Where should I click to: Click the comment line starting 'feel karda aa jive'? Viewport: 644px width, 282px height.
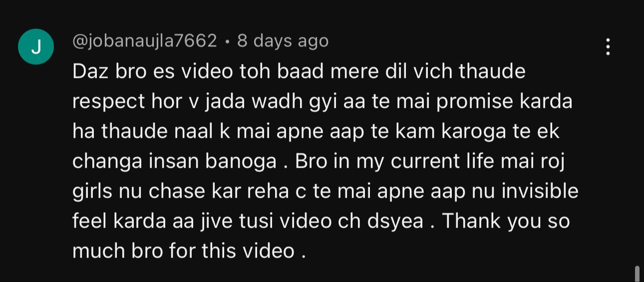[x=321, y=221]
